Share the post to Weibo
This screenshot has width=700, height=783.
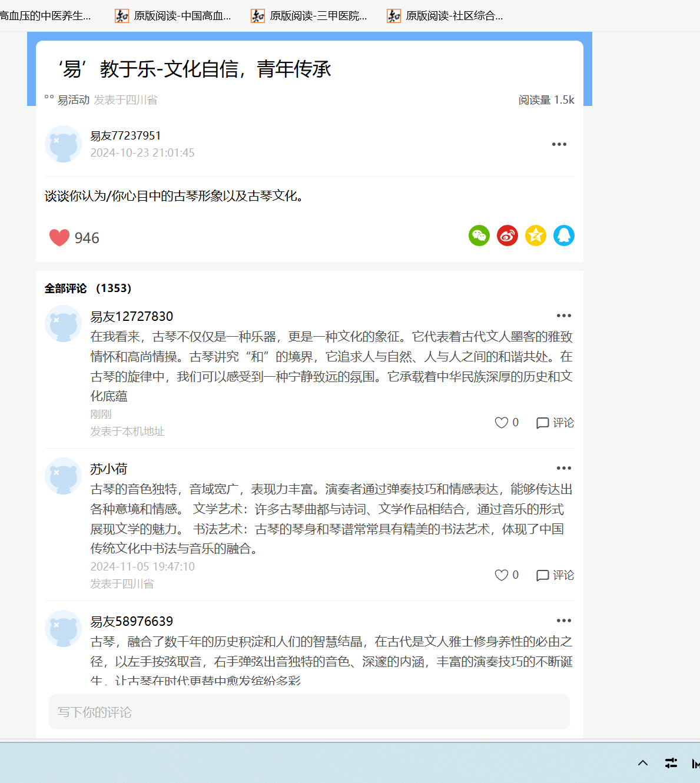pyautogui.click(x=507, y=235)
